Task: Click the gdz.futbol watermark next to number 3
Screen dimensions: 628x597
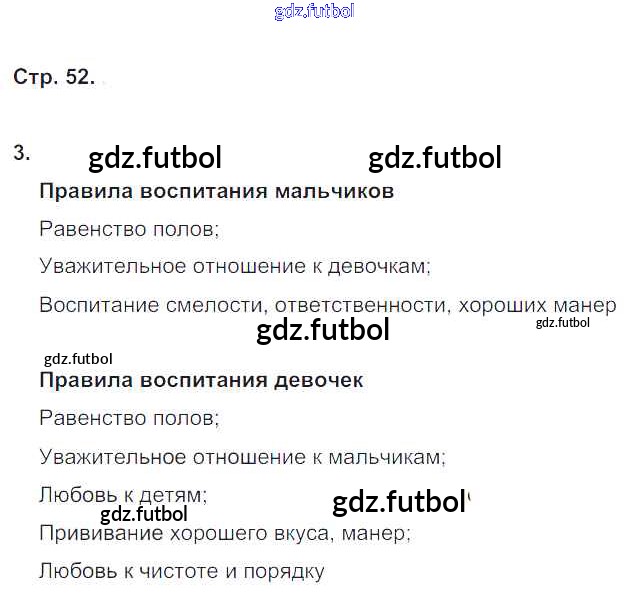Action: 155,158
